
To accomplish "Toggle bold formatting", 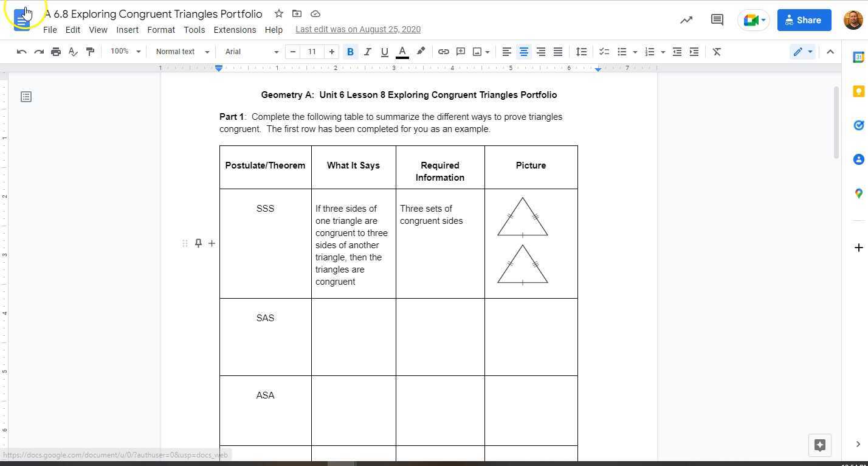I will coord(350,52).
